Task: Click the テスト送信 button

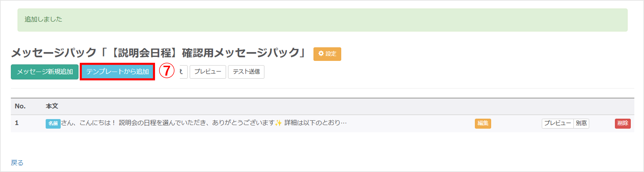Action: [246, 72]
